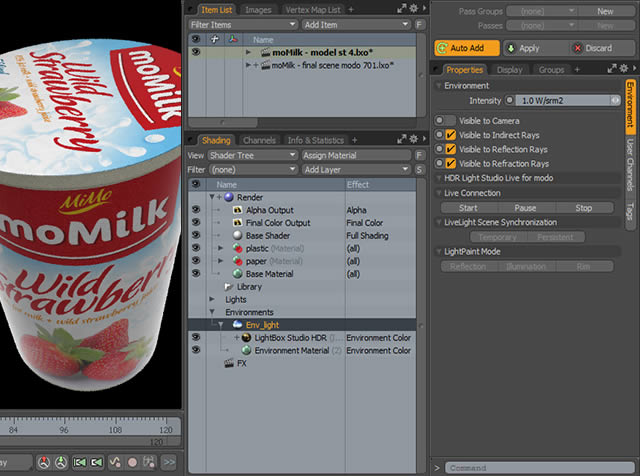Click the LightBox Studio HDR image icon
Screen dimensions: 640x476
pyautogui.click(x=247, y=338)
